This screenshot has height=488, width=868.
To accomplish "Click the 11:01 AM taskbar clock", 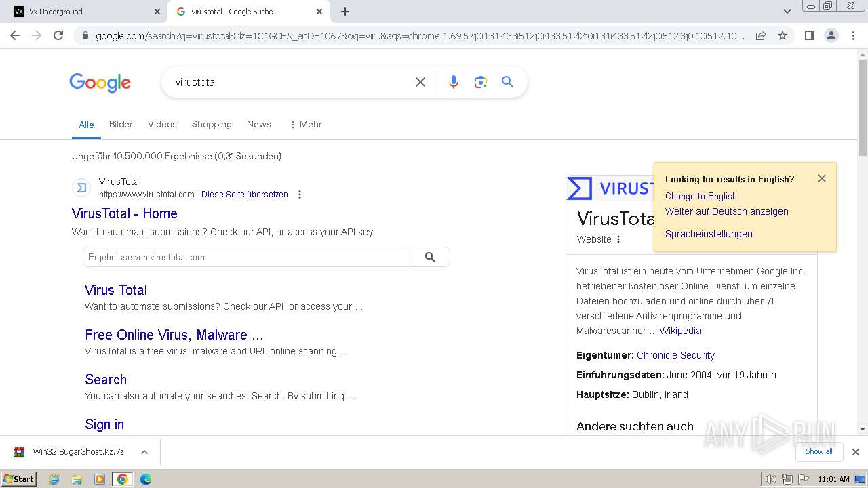I will click(x=833, y=479).
